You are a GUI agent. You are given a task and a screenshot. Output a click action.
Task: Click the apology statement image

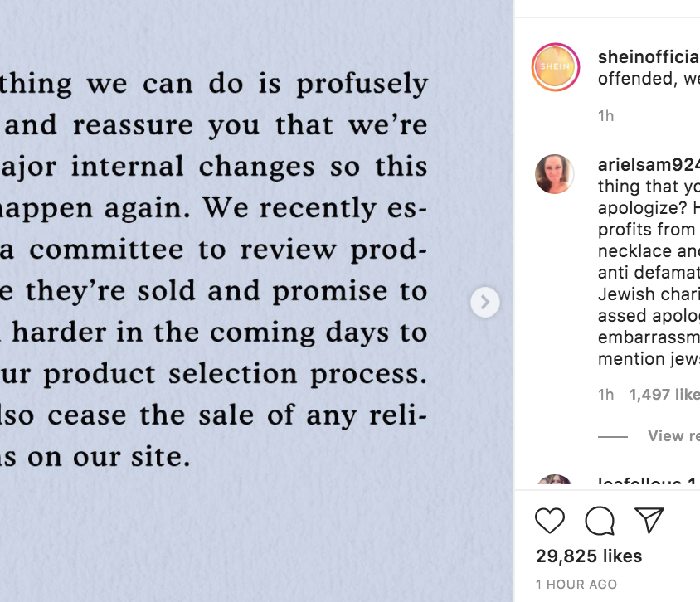click(x=257, y=301)
